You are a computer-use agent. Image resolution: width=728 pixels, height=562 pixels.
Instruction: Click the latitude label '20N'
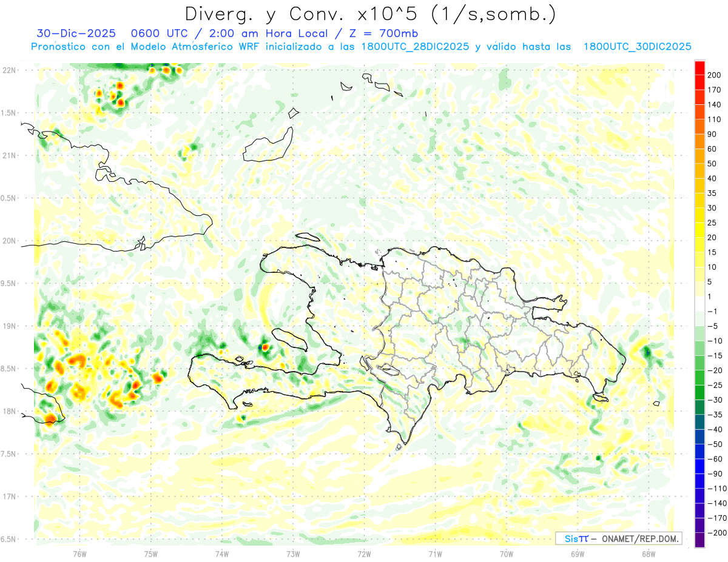(8, 241)
